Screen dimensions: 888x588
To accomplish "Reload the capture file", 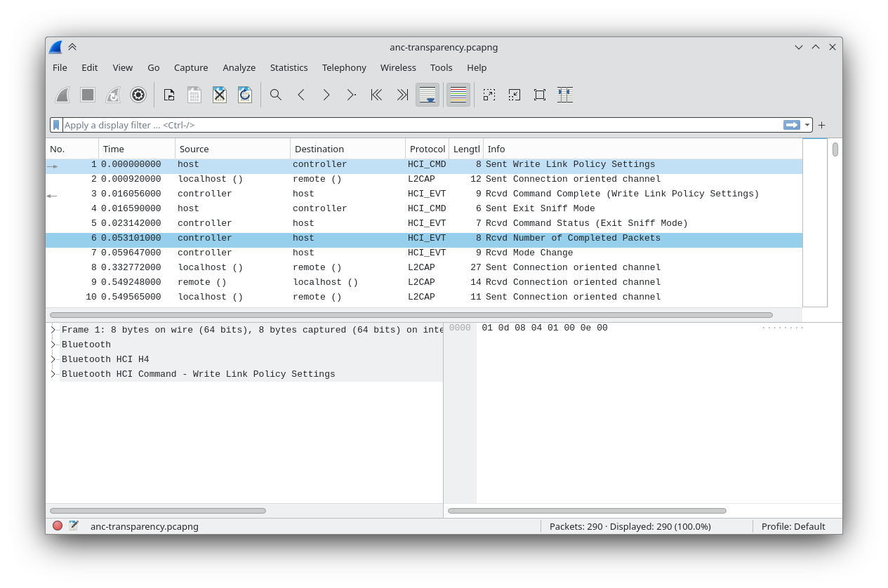I will tap(245, 95).
